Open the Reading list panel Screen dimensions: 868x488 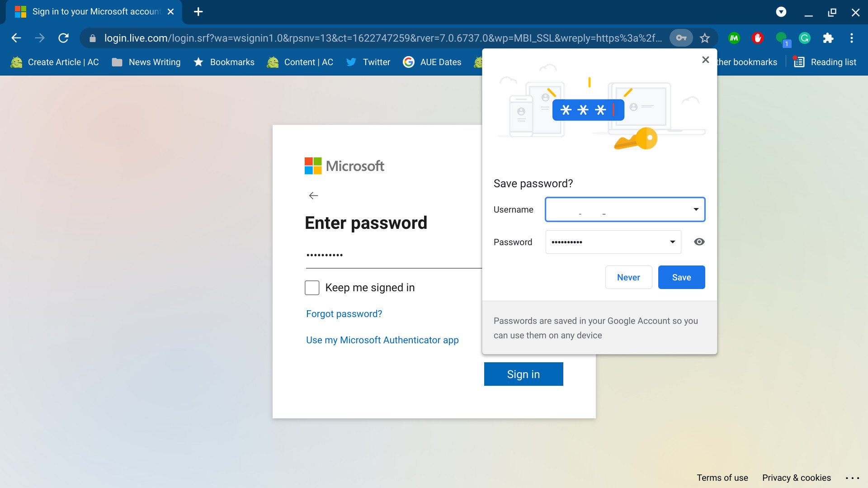coord(826,62)
